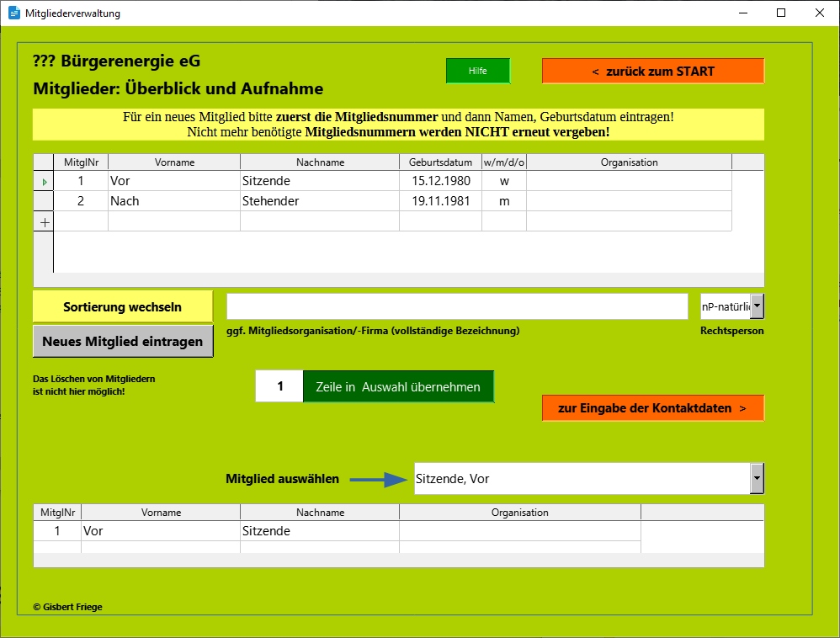Click the Nachname header in lower table

320,513
